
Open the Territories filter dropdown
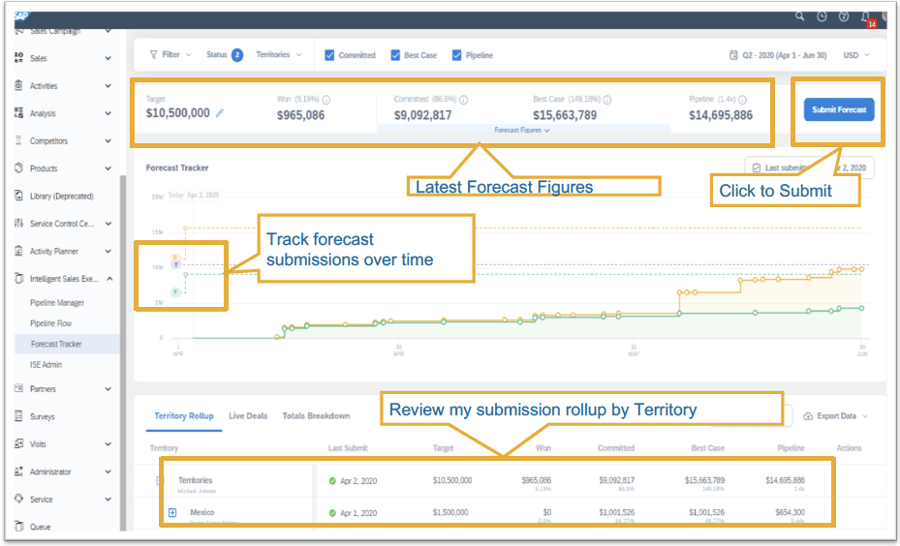[278, 55]
